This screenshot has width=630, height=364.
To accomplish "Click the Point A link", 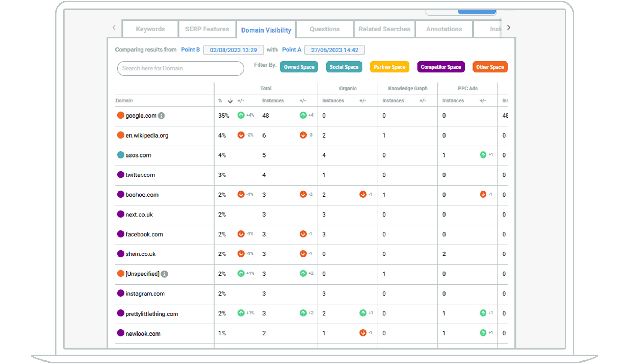I will click(292, 50).
